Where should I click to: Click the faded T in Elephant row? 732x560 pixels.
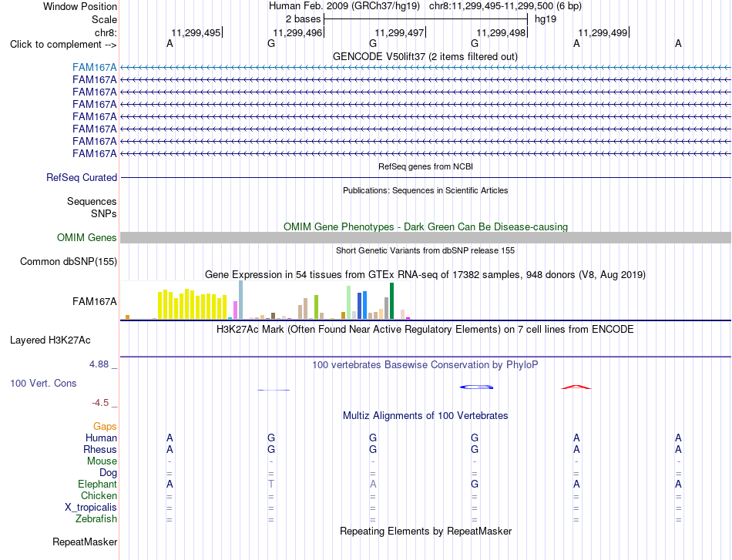[x=270, y=484]
